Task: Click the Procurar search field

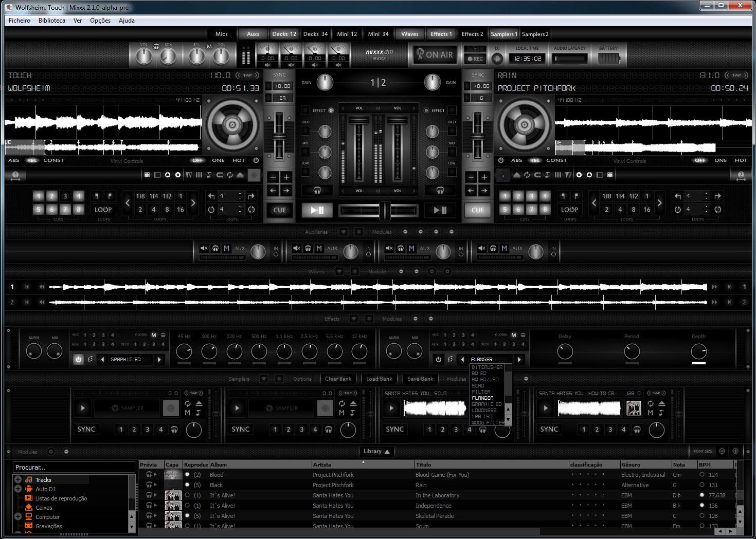Action: [74, 467]
